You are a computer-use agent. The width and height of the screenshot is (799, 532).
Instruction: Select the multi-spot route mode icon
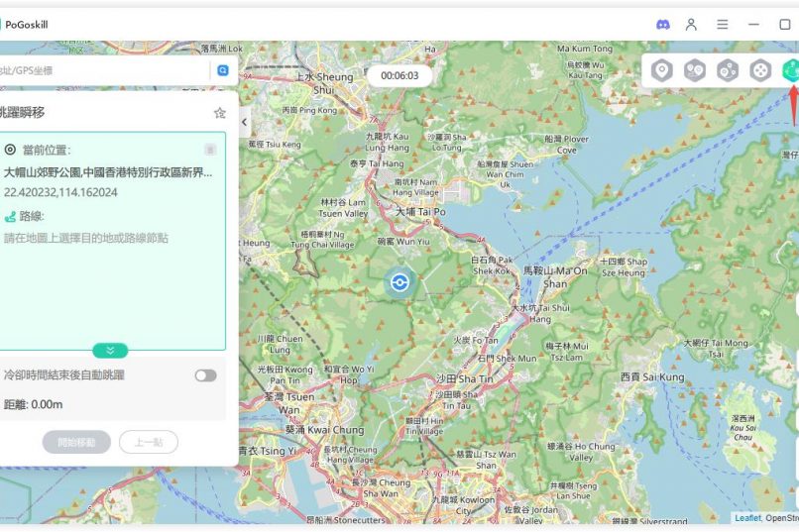pyautogui.click(x=728, y=70)
